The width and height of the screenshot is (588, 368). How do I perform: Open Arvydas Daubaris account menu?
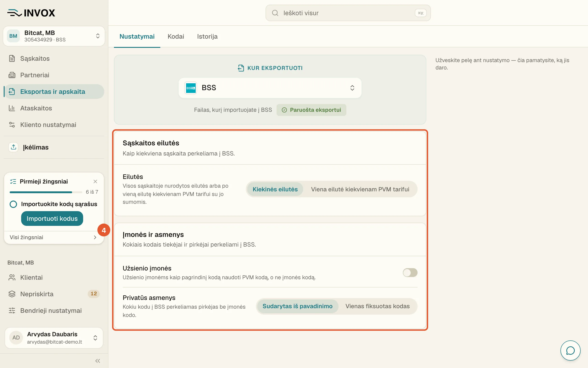pos(54,338)
